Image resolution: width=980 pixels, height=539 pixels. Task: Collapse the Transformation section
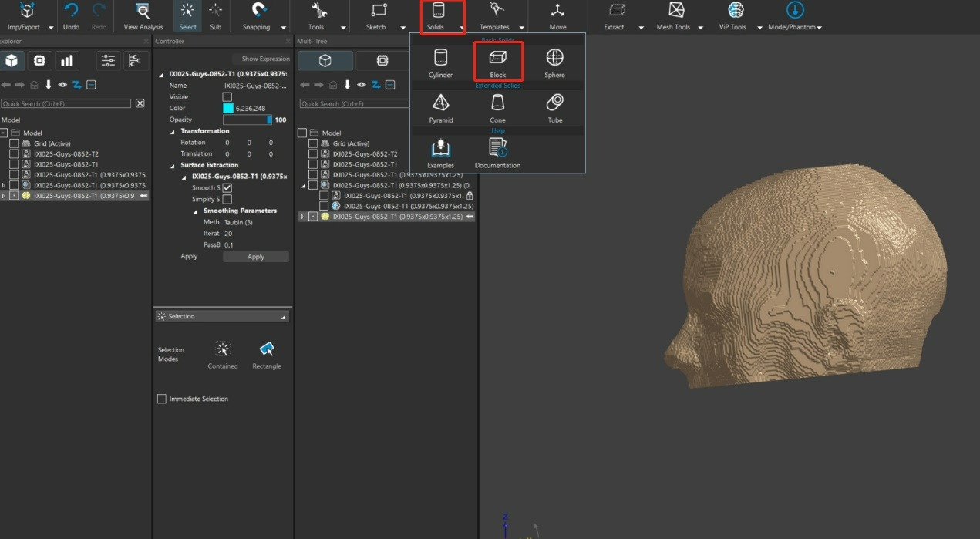(173, 131)
